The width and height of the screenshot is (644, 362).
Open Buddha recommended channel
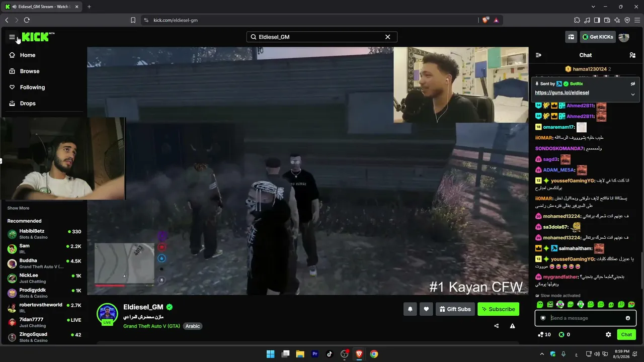pos(44,263)
